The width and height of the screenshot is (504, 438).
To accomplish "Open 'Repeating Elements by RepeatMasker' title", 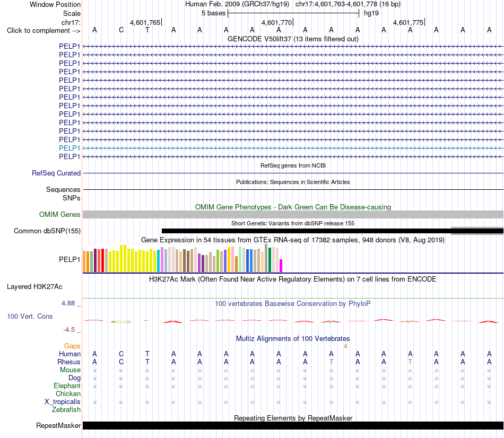I will pyautogui.click(x=293, y=418).
